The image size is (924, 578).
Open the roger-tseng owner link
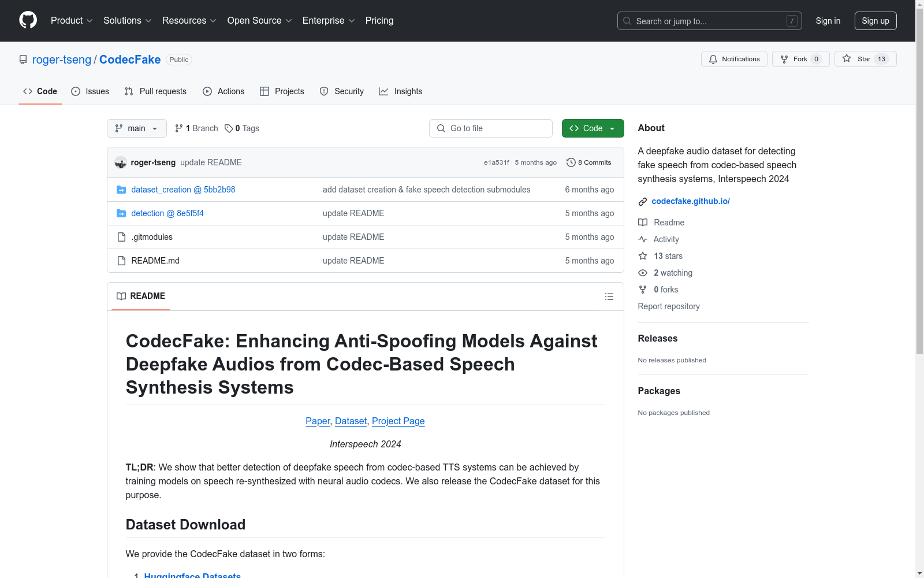(x=62, y=60)
